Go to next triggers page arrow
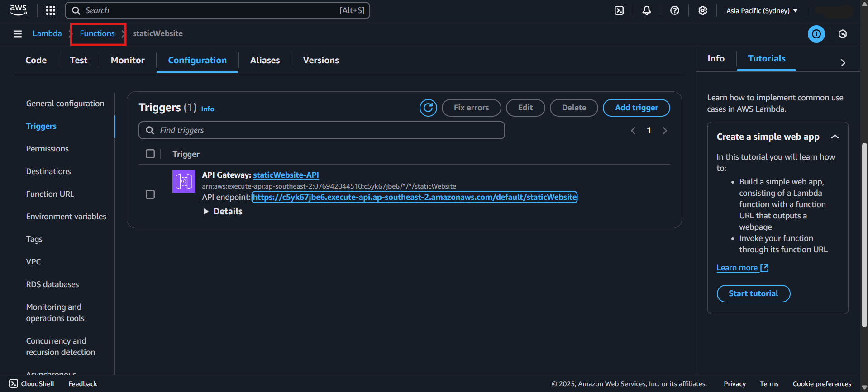The image size is (868, 392). coord(665,131)
